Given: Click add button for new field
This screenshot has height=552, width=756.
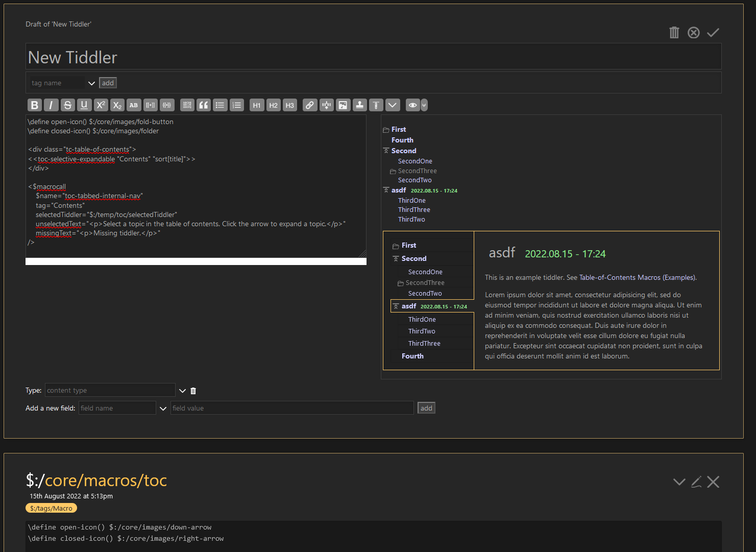Looking at the screenshot, I should (x=426, y=408).
